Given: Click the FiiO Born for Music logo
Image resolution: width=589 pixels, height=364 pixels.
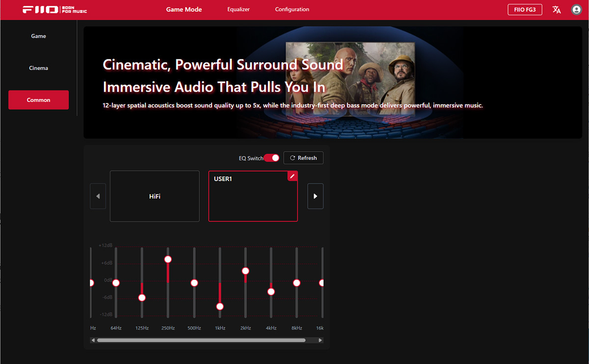Looking at the screenshot, I should point(55,9).
